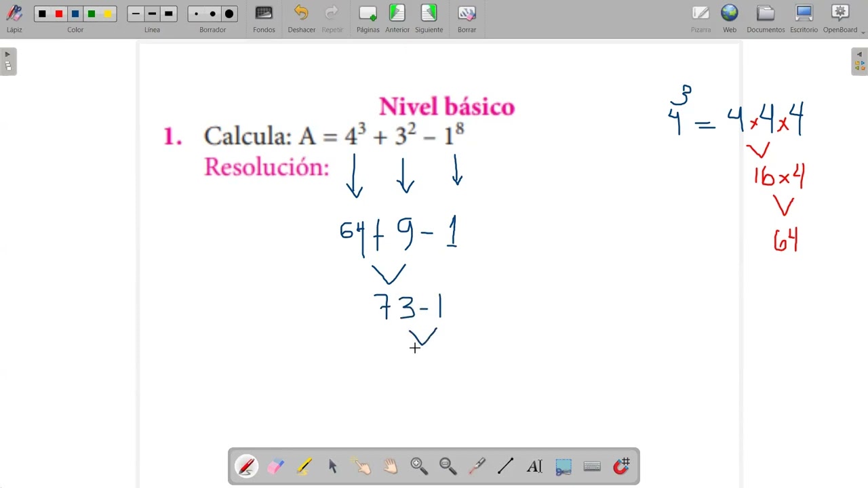
Task: Open the Documentos folder
Action: [766, 18]
